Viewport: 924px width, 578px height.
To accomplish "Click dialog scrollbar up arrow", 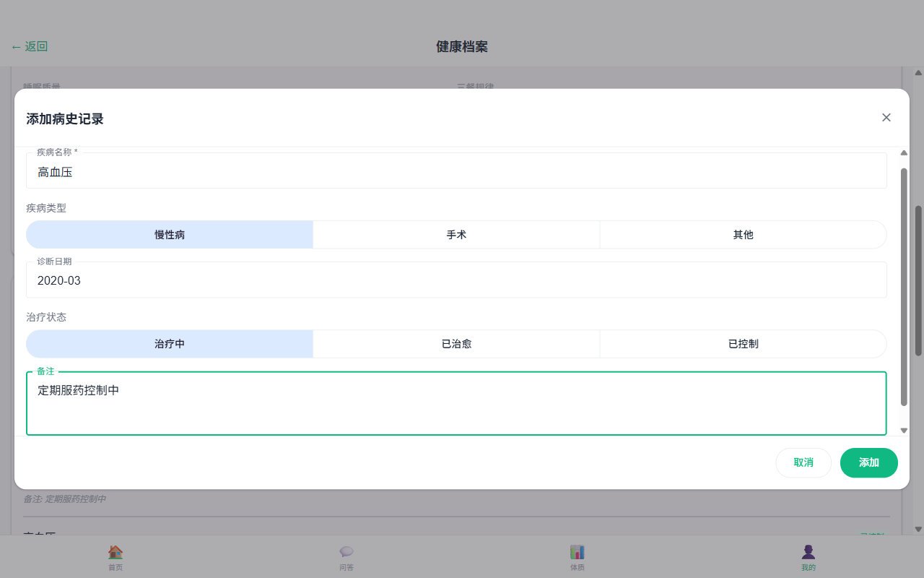I will point(904,152).
